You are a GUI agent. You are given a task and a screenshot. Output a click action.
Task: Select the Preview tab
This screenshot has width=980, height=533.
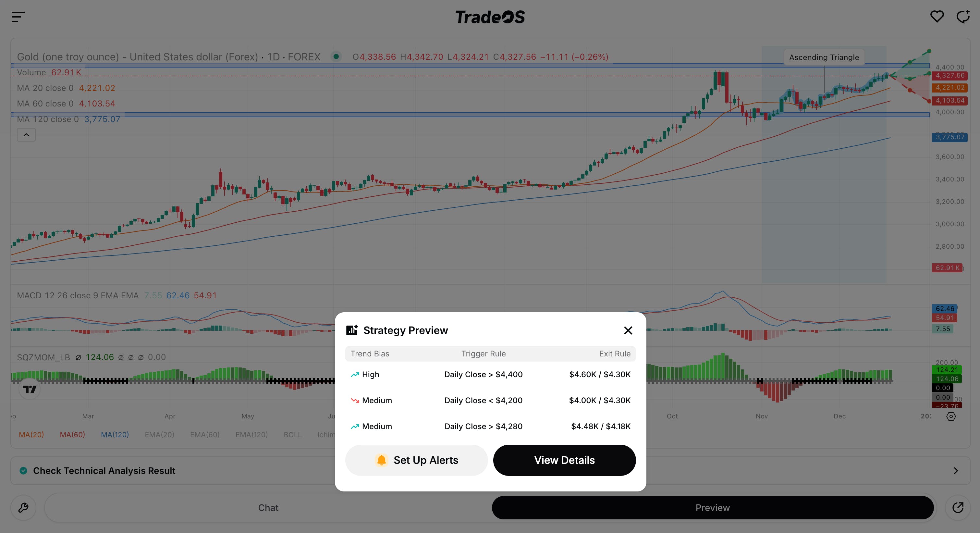pos(712,507)
